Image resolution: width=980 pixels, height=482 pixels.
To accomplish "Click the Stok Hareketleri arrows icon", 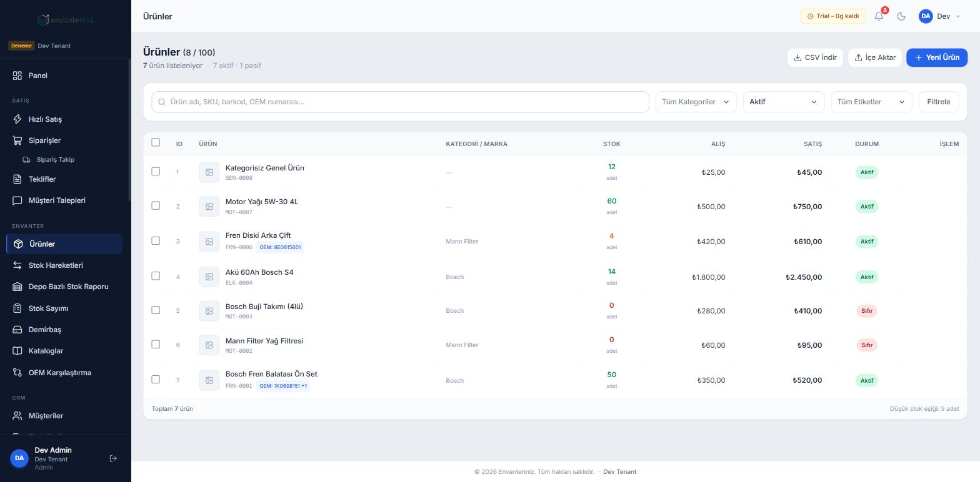I will pos(17,265).
